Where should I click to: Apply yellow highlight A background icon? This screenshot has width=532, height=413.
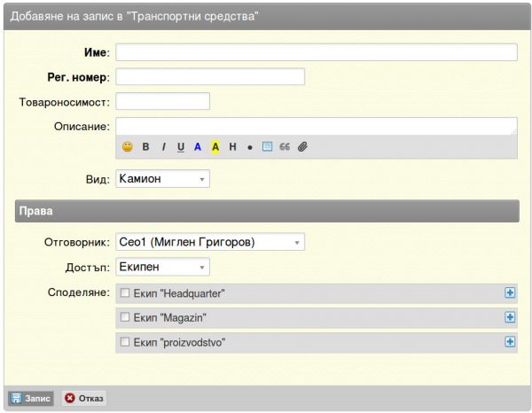click(x=215, y=147)
